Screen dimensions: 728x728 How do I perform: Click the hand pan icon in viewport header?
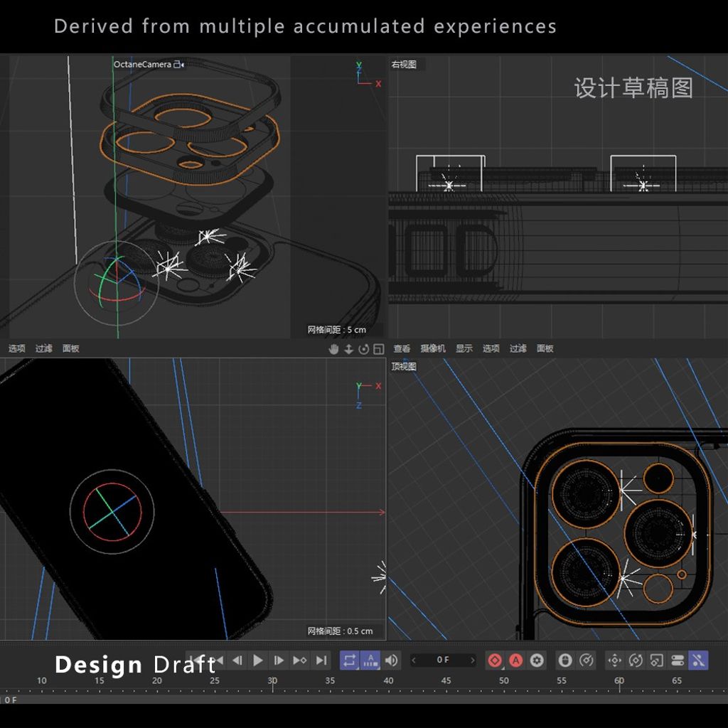(334, 349)
